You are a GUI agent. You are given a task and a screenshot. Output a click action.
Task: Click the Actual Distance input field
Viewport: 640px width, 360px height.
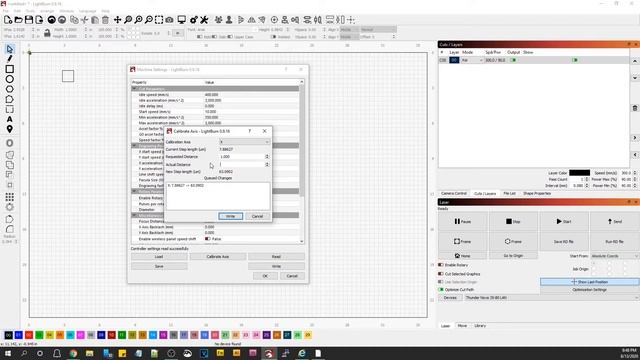(242, 164)
